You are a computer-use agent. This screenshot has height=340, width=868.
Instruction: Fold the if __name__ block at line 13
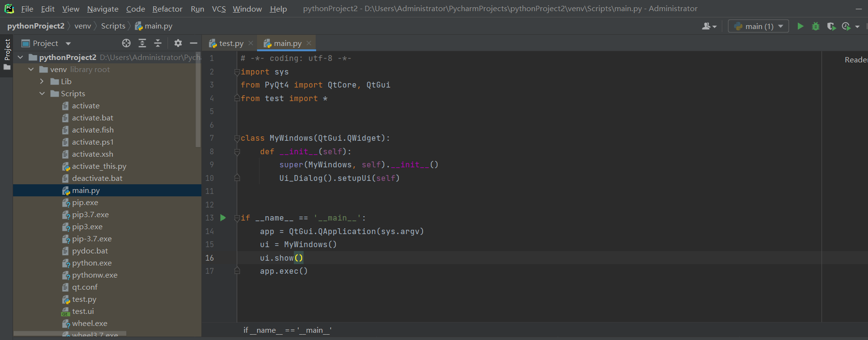237,218
